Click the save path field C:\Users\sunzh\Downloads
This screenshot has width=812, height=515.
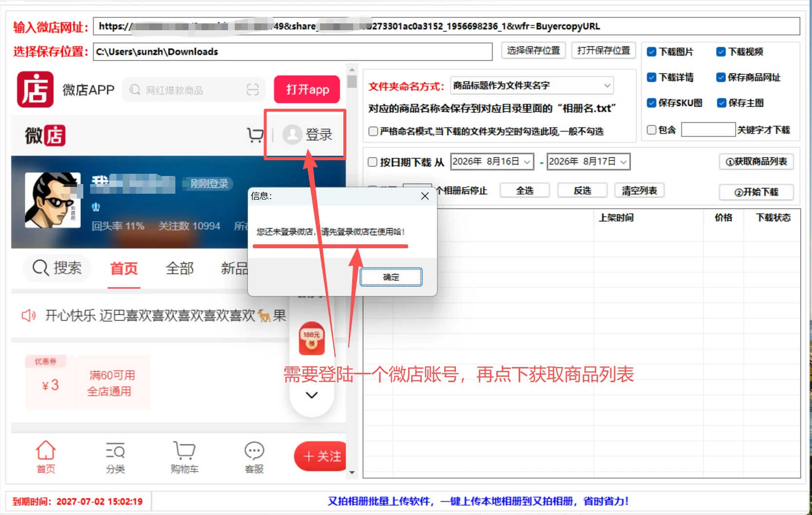click(293, 52)
